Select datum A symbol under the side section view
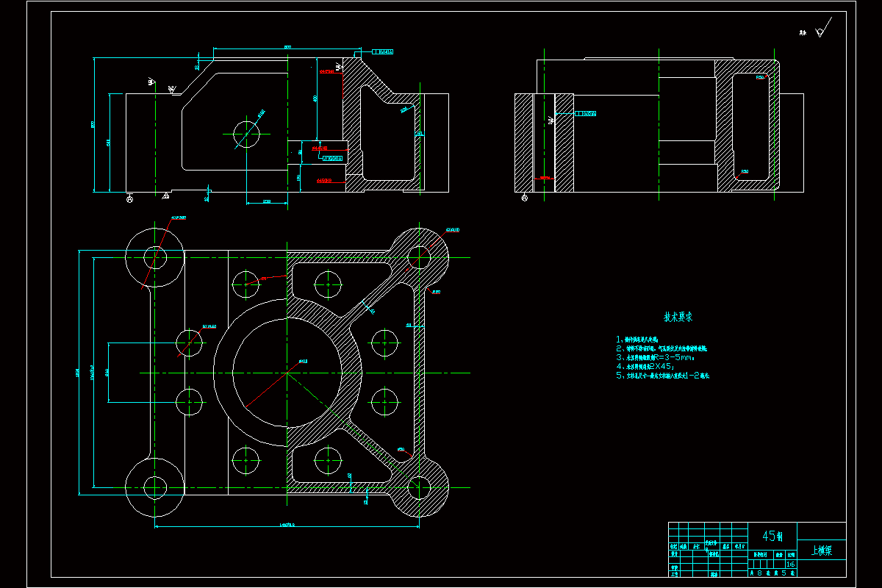Screen dimensions: 882x588 523,198
